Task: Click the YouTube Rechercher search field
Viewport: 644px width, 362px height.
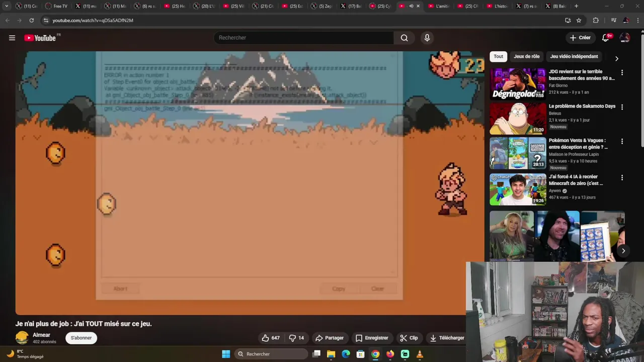Action: pos(304,38)
